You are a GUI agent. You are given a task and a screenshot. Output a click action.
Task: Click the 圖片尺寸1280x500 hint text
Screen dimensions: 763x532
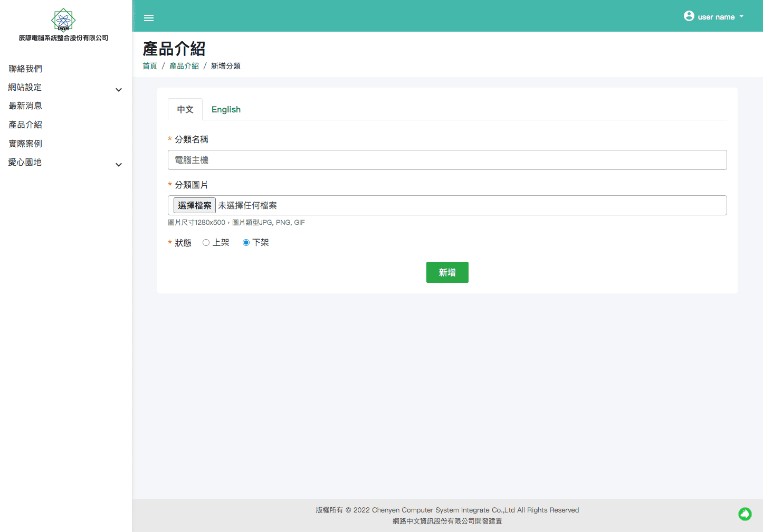(236, 223)
